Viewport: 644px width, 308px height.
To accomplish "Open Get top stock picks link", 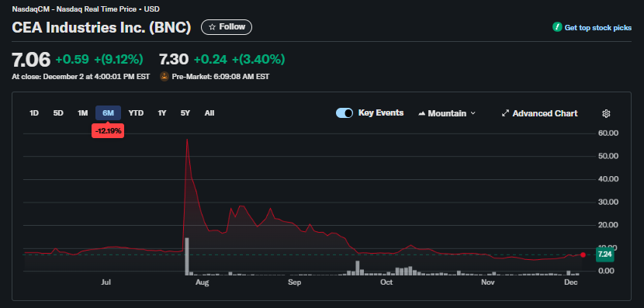I will pyautogui.click(x=598, y=28).
